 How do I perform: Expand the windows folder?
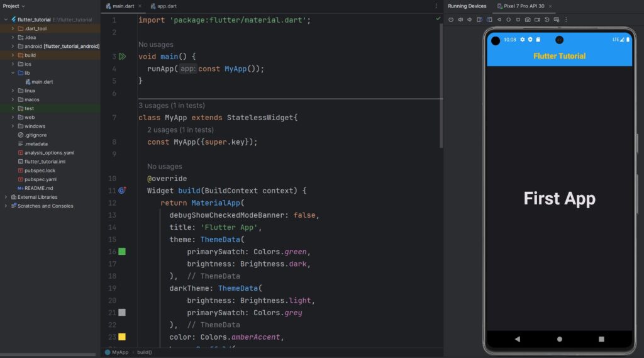click(x=13, y=126)
